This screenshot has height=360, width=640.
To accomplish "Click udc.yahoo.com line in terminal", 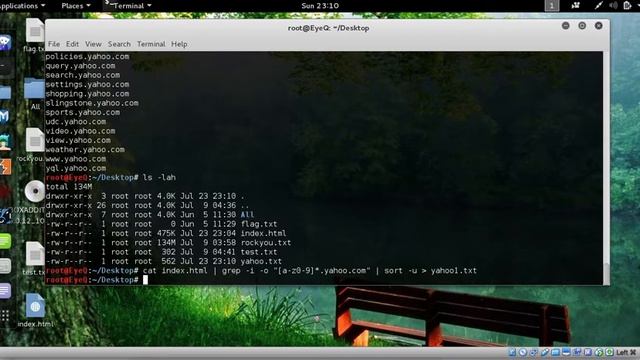I will pos(76,122).
